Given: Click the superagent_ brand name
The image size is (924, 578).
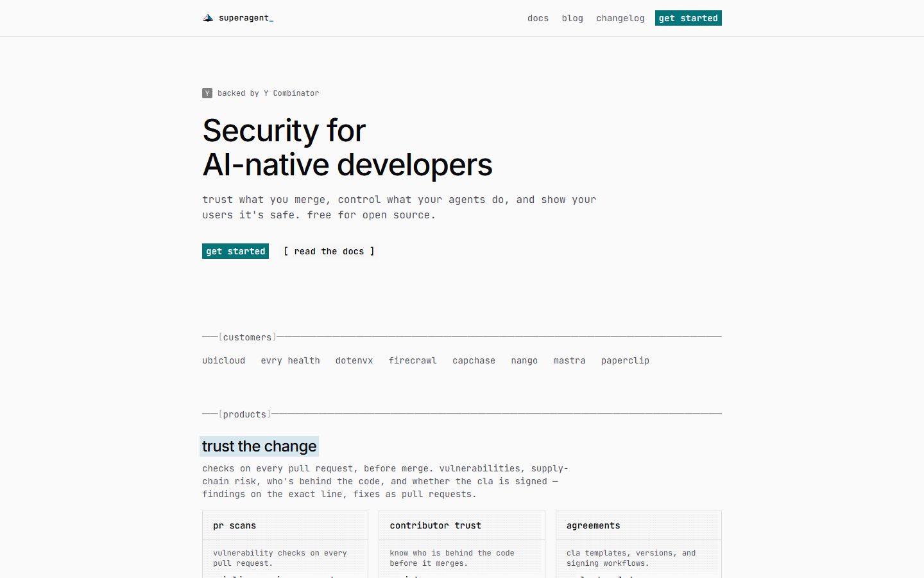Looking at the screenshot, I should pyautogui.click(x=246, y=18).
